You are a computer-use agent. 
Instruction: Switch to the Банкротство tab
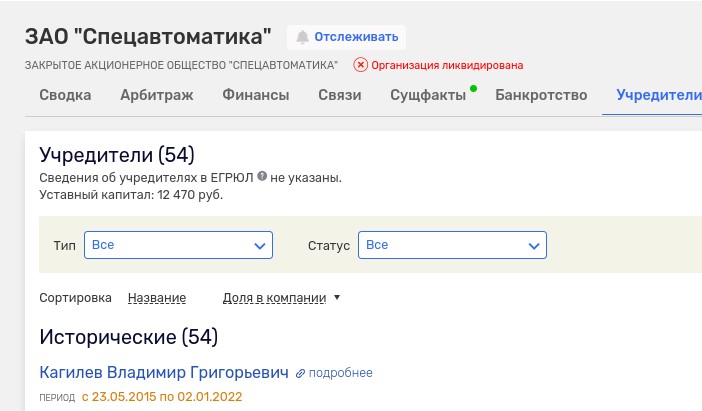(x=540, y=96)
